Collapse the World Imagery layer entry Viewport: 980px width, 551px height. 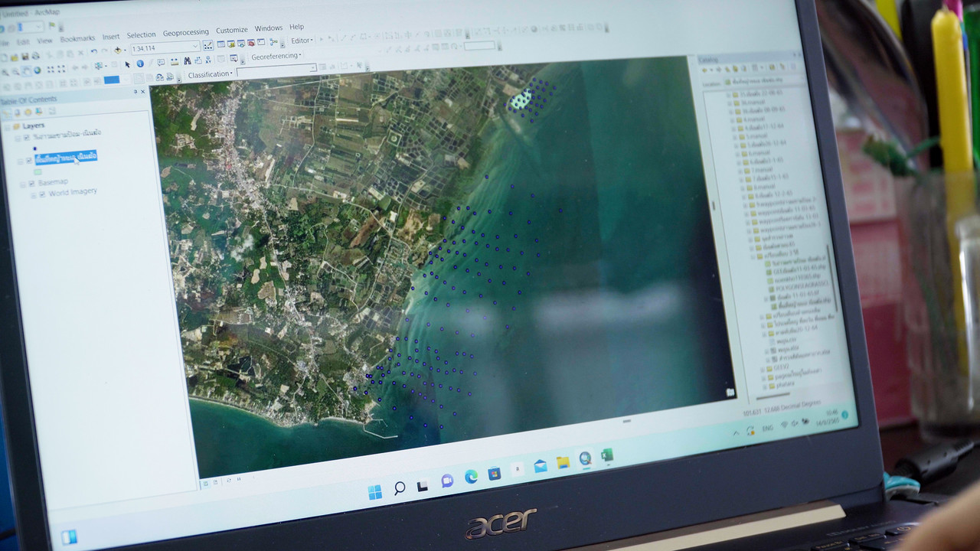click(33, 195)
